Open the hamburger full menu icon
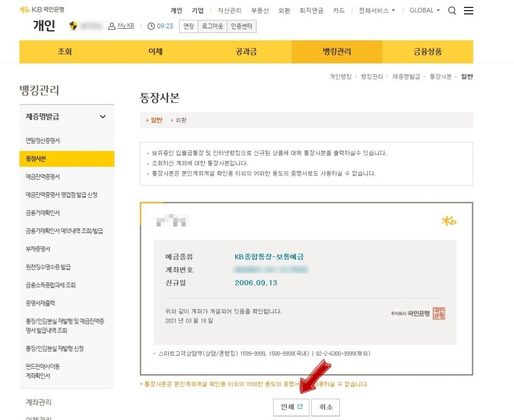The width and height of the screenshot is (514, 420). [468, 11]
